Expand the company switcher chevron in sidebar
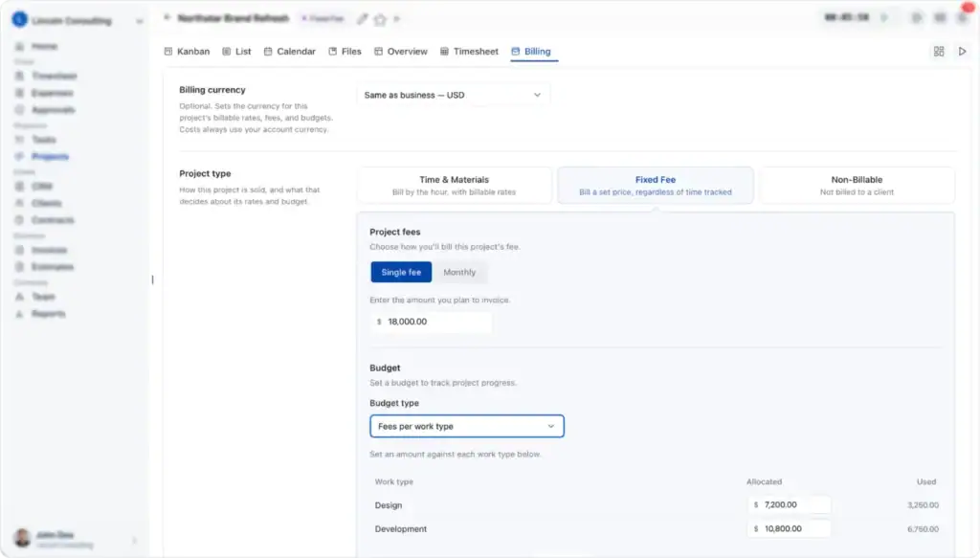This screenshot has width=980, height=558. (x=139, y=21)
